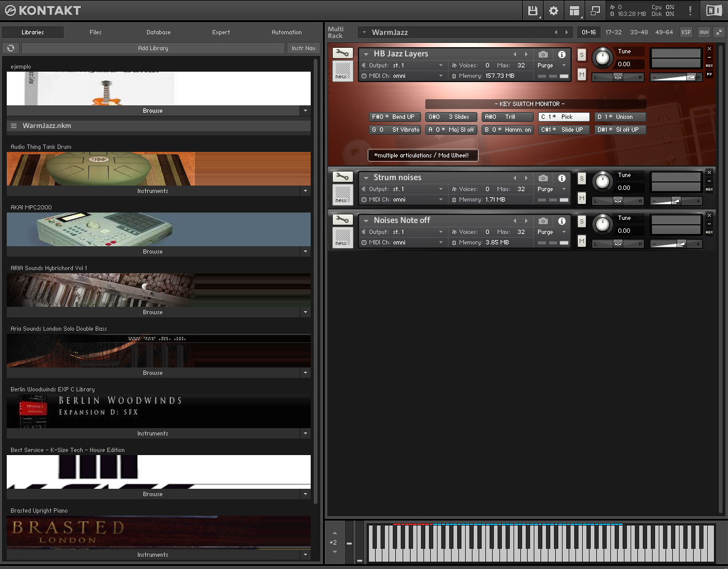
Task: Adjust the Strum noises pan slider
Action: click(618, 201)
